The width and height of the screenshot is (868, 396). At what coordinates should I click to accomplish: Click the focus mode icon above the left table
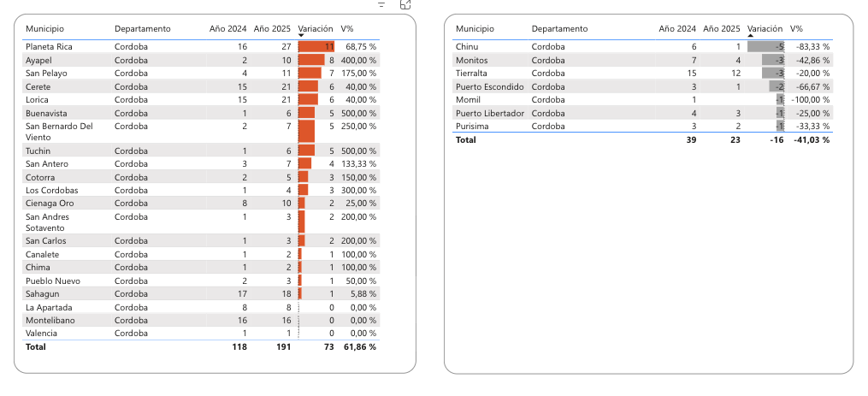click(x=405, y=4)
